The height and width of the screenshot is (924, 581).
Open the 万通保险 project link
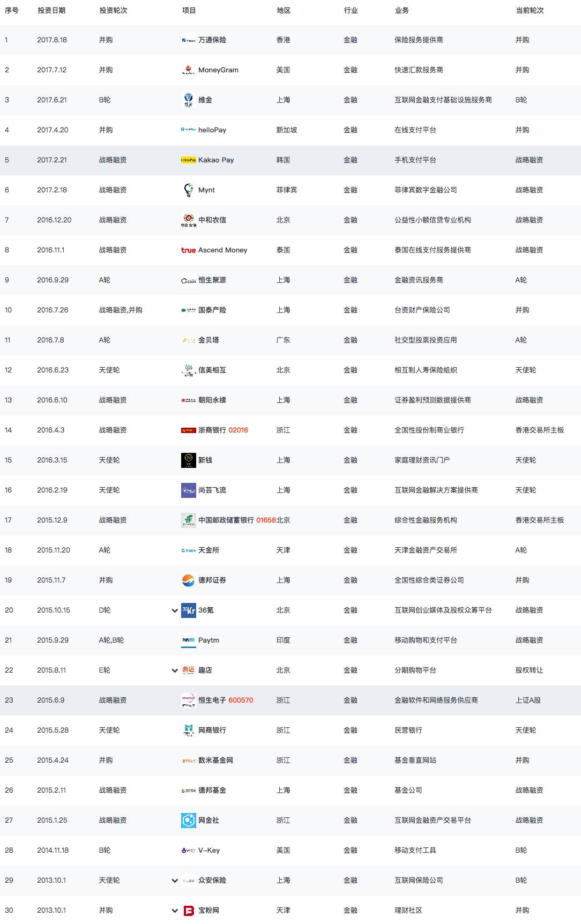click(x=212, y=40)
